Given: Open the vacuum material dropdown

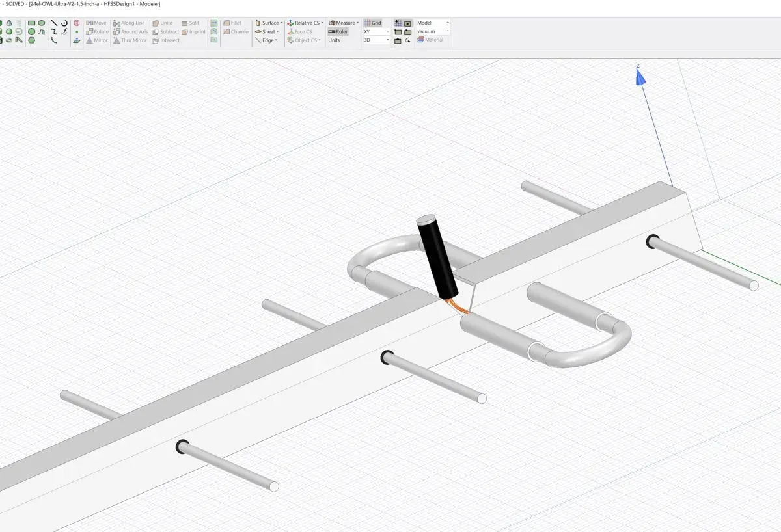Looking at the screenshot, I should 433,31.
